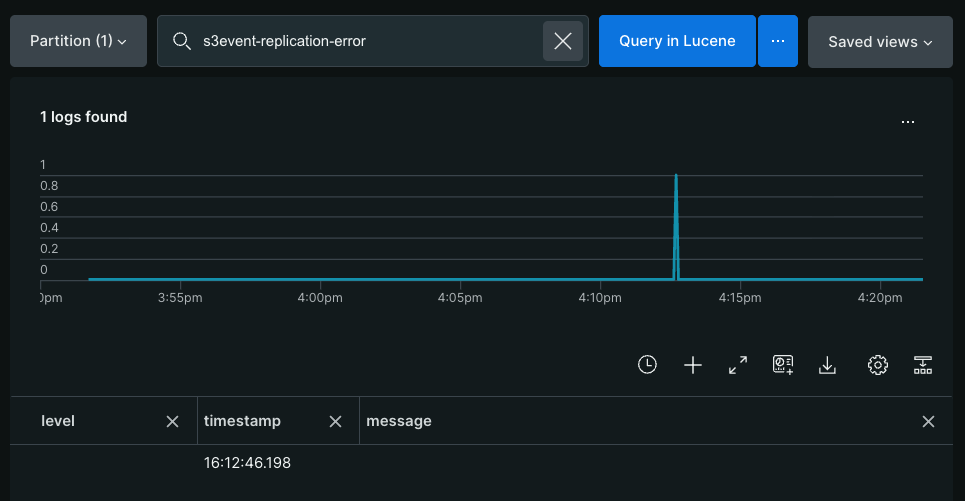The height and width of the screenshot is (501, 965).
Task: Open log table settings gear
Action: pyautogui.click(x=878, y=365)
